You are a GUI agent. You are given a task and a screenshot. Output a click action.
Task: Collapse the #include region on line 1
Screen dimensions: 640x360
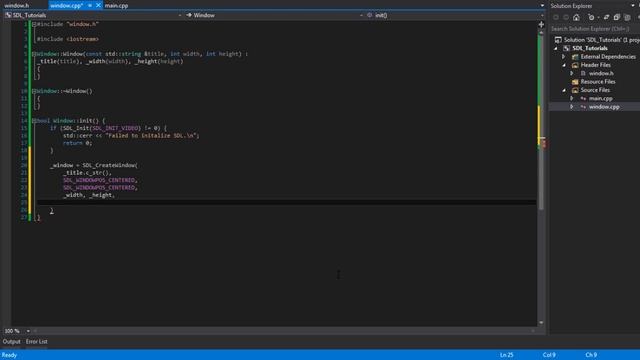click(x=34, y=24)
